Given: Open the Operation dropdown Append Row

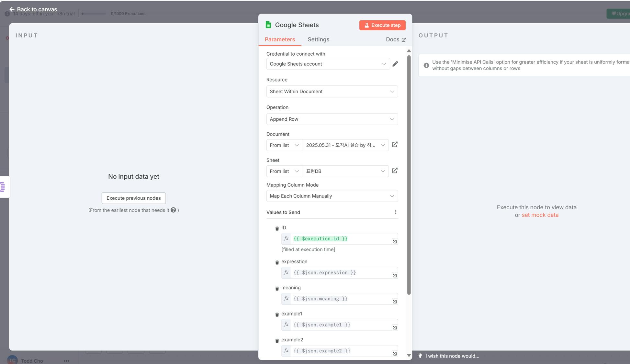Looking at the screenshot, I should click(x=332, y=119).
